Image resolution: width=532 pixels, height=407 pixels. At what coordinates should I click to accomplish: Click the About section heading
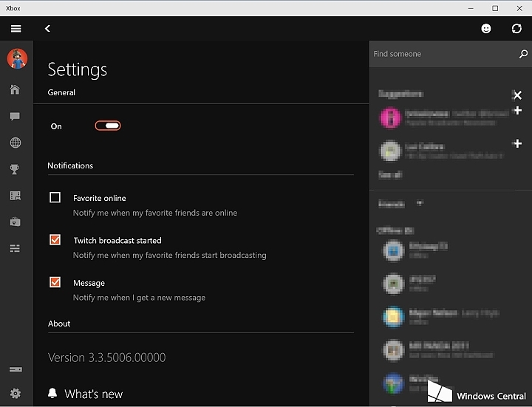59,324
